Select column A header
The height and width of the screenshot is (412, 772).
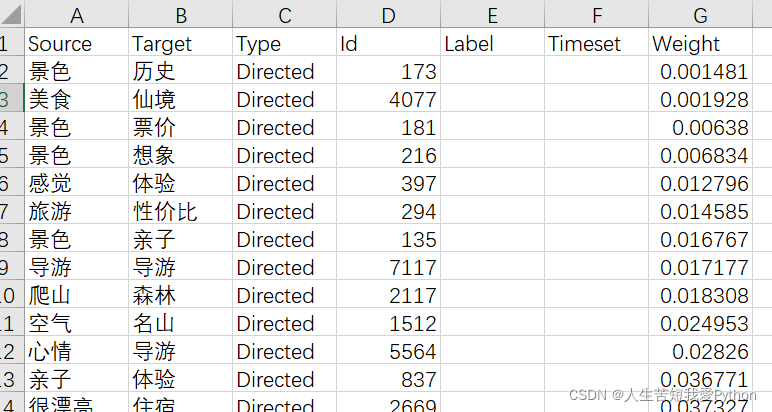(76, 14)
